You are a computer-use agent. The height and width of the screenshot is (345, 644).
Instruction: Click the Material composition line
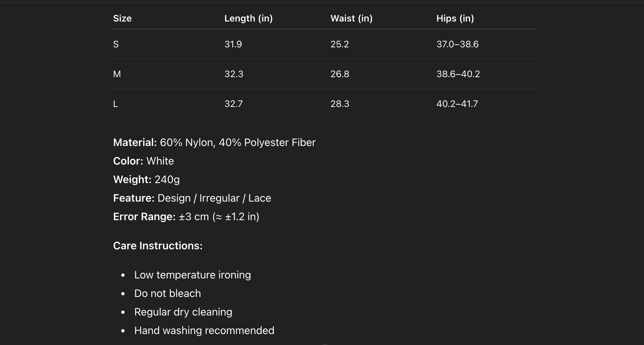pos(214,143)
